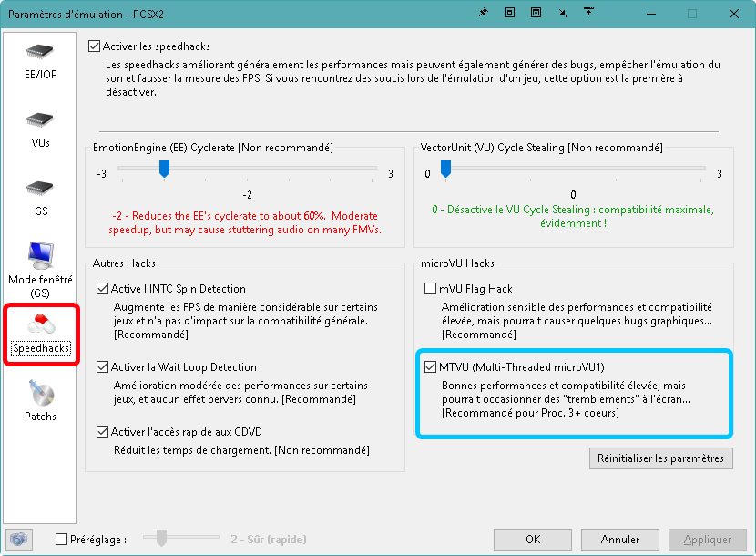The width and height of the screenshot is (756, 556).
Task: Uncheck Active l'INTC Spin Detection
Action: [103, 289]
